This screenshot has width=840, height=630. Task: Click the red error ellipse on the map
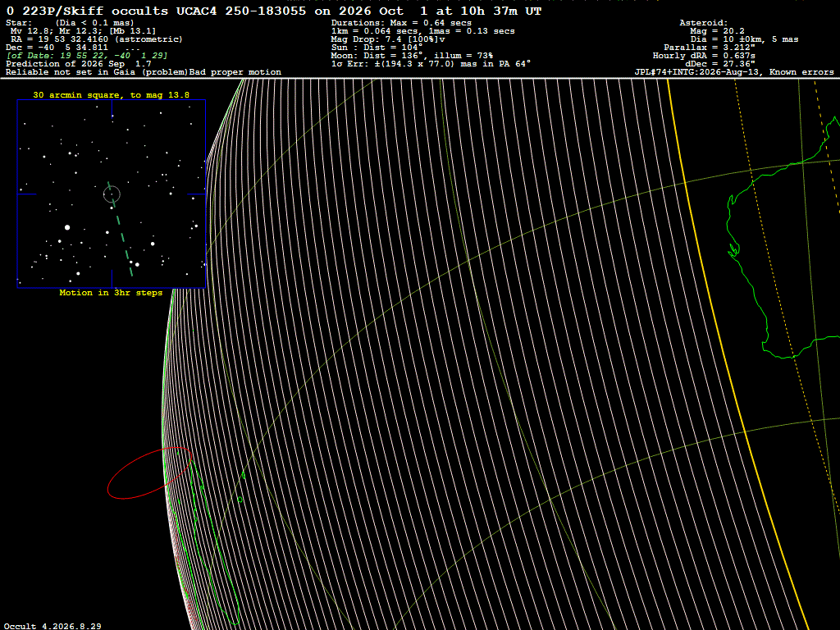click(150, 472)
